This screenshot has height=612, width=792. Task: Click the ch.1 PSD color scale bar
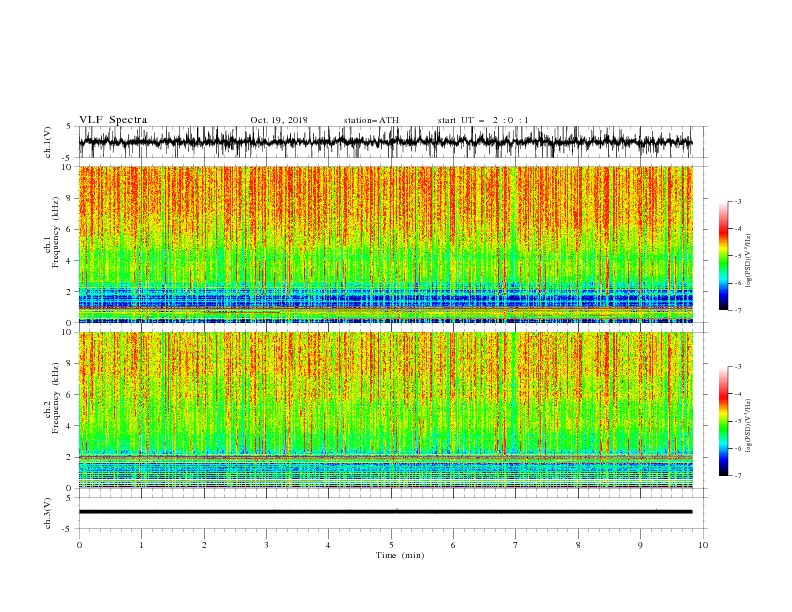[723, 256]
